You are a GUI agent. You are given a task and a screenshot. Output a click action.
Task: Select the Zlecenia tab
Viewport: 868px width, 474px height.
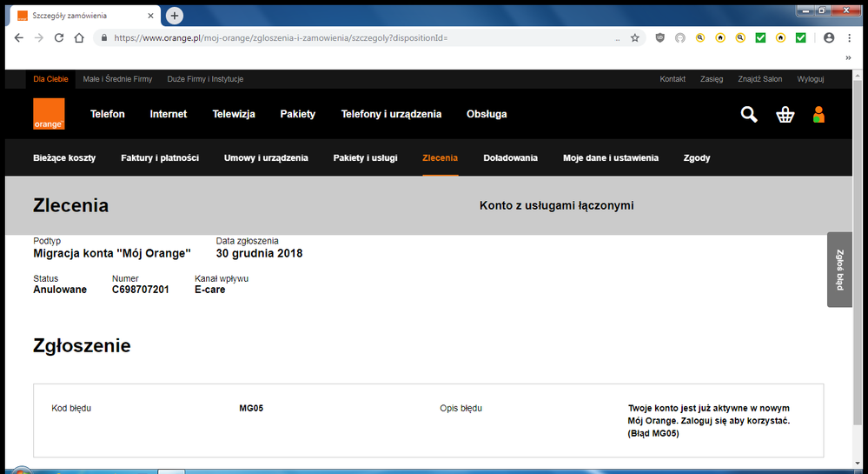coord(441,157)
